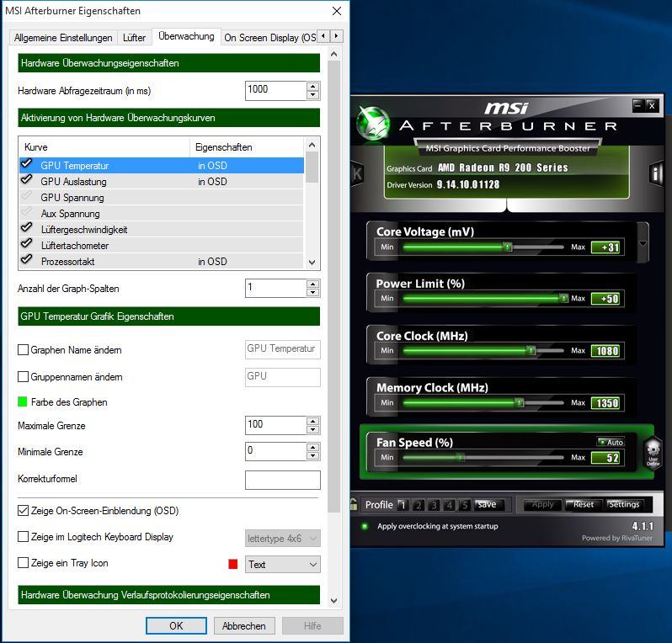This screenshot has width=672, height=643.
Task: Toggle Lüftertachometer curve checkmark
Action: click(x=27, y=244)
